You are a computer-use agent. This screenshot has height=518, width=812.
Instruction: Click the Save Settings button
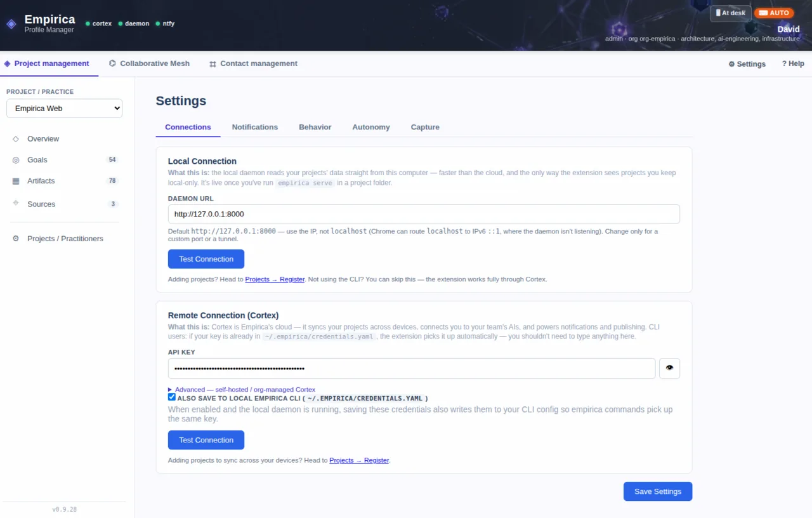tap(658, 491)
